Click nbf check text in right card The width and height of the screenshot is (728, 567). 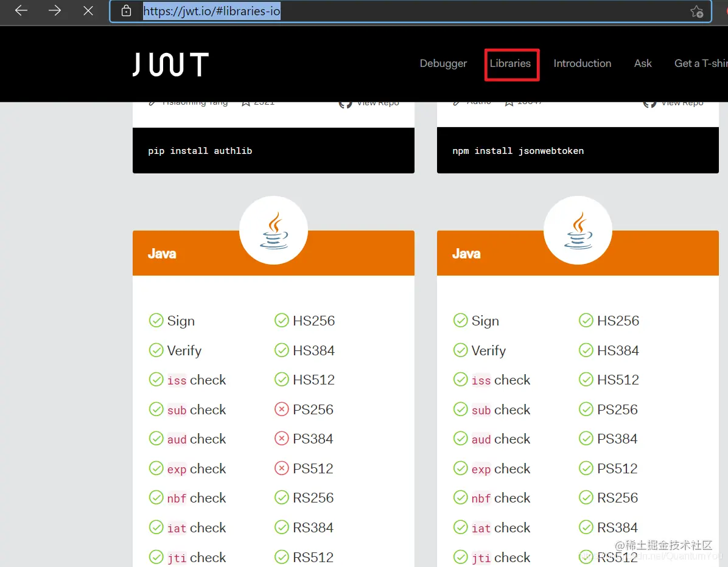[501, 498]
